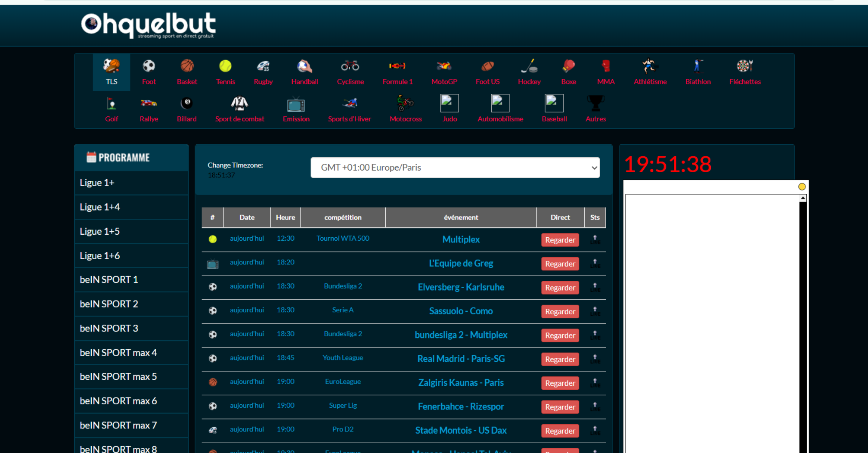Image resolution: width=868 pixels, height=453 pixels.
Task: Open the Fléchettes dartboard icon
Action: 744,66
